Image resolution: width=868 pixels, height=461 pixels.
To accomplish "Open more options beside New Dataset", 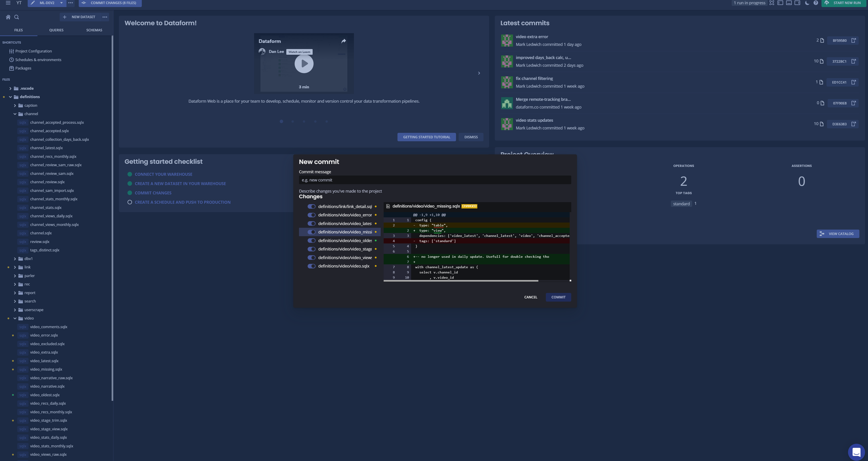I will (105, 17).
